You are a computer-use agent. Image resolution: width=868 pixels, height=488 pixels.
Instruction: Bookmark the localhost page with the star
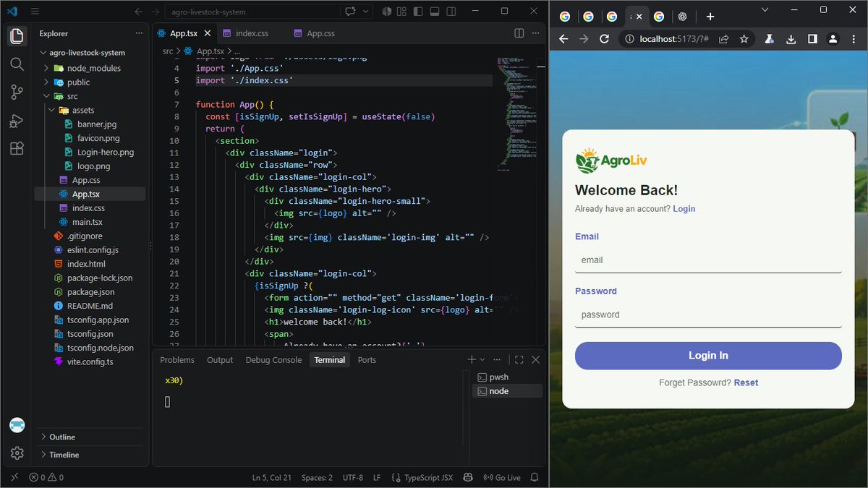(744, 39)
